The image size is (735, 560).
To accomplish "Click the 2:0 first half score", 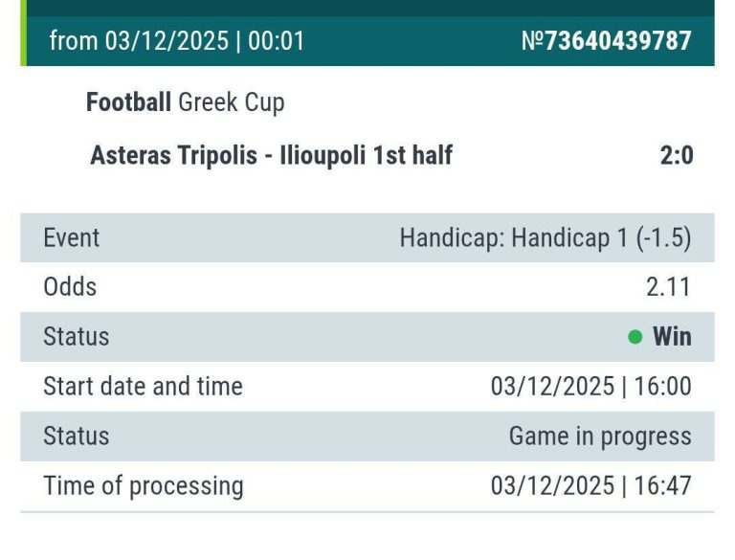I will click(676, 155).
